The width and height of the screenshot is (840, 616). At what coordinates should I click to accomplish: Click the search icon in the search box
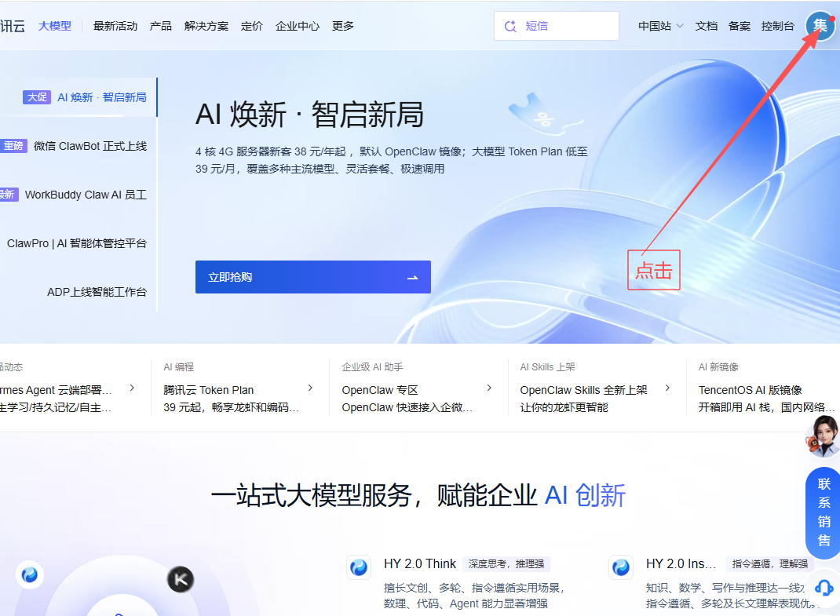tap(510, 26)
